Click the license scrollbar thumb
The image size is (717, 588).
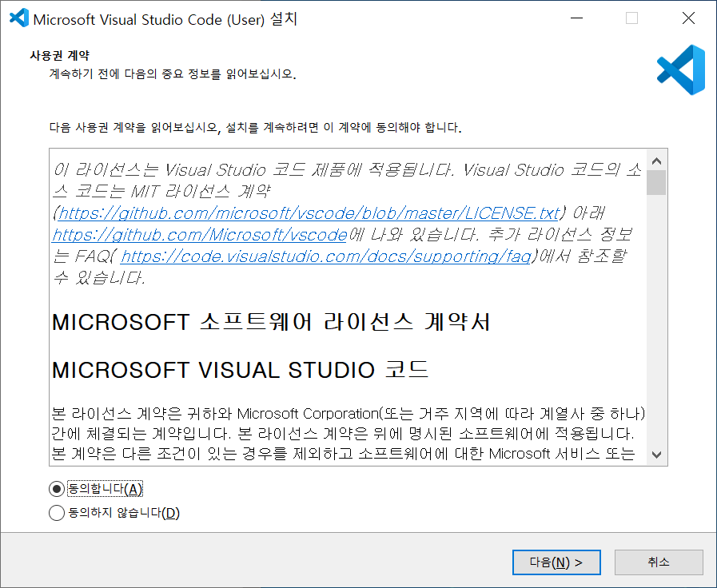click(x=656, y=182)
